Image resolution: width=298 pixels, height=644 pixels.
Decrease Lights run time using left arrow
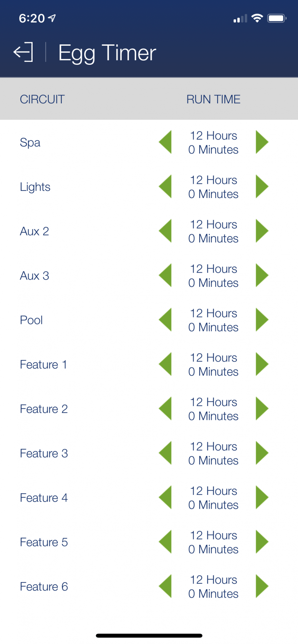point(165,186)
